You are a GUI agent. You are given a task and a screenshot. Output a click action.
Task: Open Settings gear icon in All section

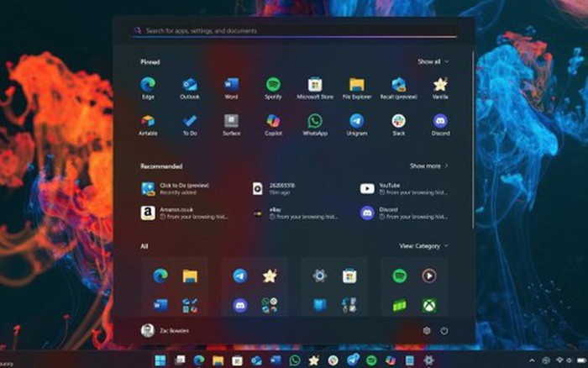tap(320, 276)
